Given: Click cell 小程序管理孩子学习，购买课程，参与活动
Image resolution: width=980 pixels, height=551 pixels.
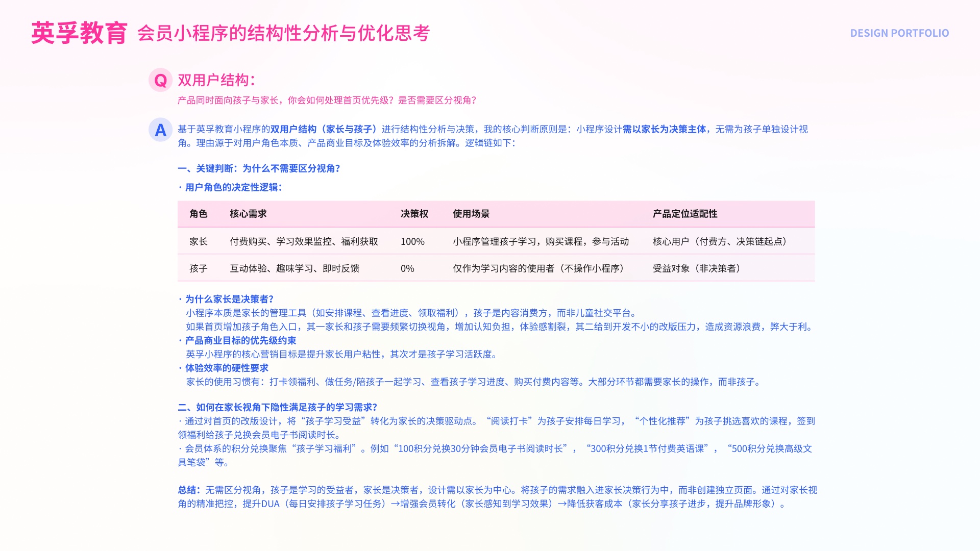Looking at the screenshot, I should 541,241.
